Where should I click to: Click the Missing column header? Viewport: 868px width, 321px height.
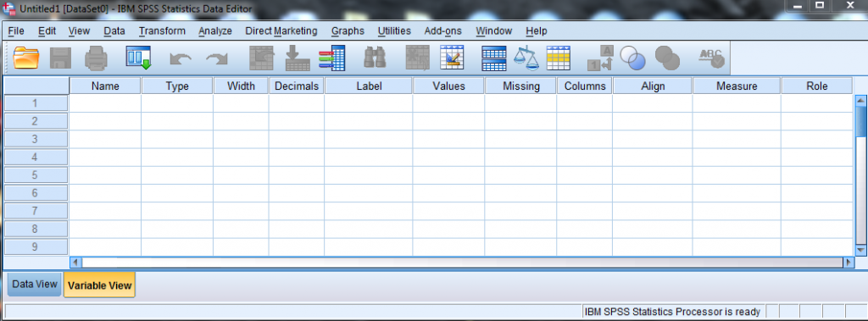(521, 86)
